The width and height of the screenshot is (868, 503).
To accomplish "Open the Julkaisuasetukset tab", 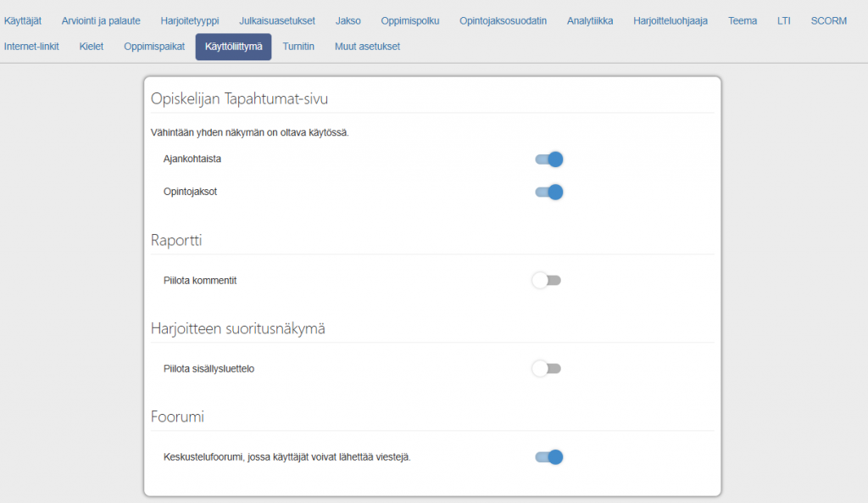I will coord(277,20).
